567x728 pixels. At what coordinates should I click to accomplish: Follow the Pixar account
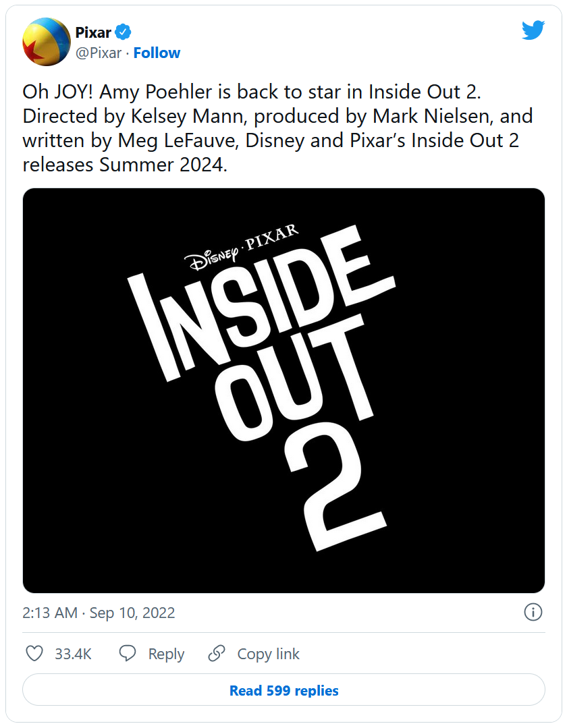click(157, 53)
